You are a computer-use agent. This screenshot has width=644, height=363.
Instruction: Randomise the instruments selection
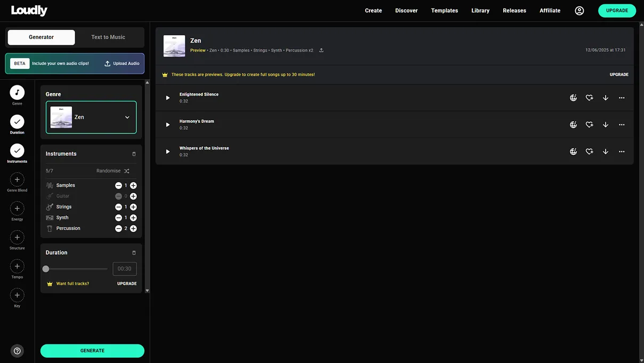(113, 171)
